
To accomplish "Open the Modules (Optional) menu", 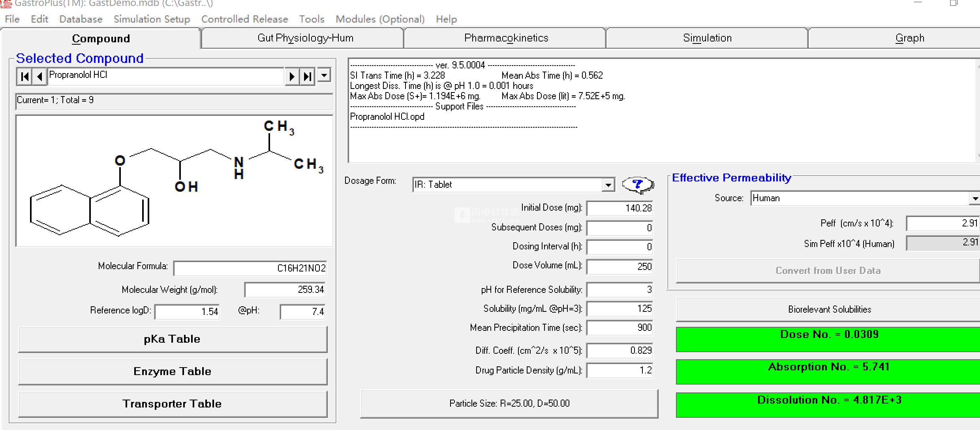I will (x=380, y=19).
